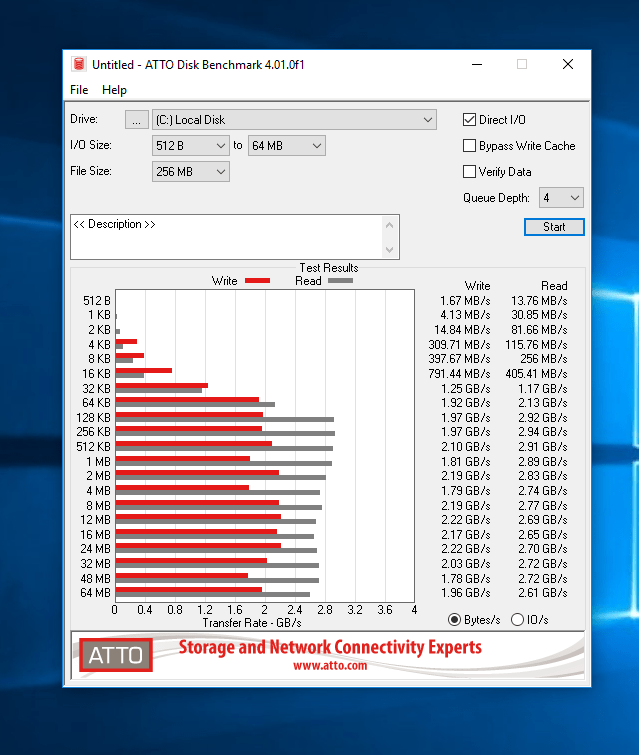Screen dimensions: 639x755
Task: Enable the Verify Data checkbox
Action: click(470, 172)
